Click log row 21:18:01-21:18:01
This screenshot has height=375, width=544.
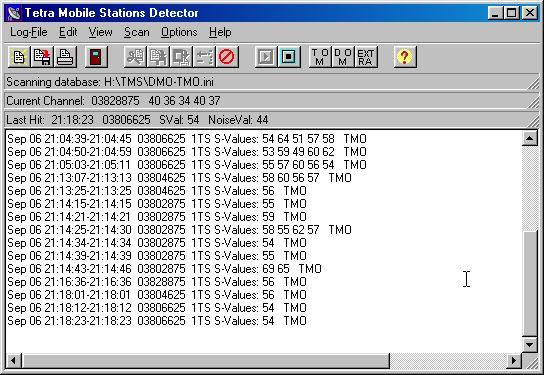pos(157,295)
